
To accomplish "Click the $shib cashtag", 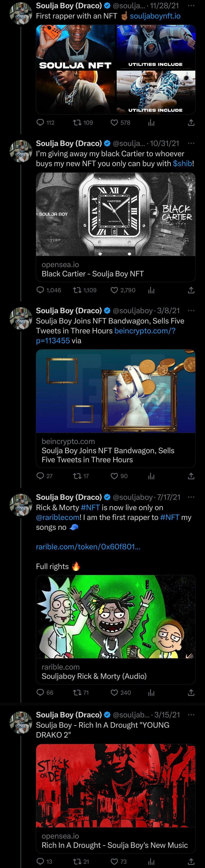I will 182,163.
